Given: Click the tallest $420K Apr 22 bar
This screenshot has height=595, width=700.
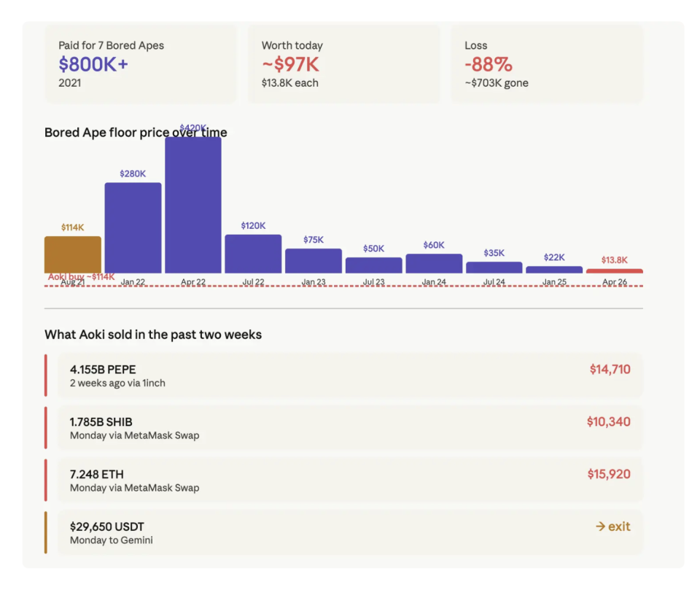Looking at the screenshot, I should 193,205.
